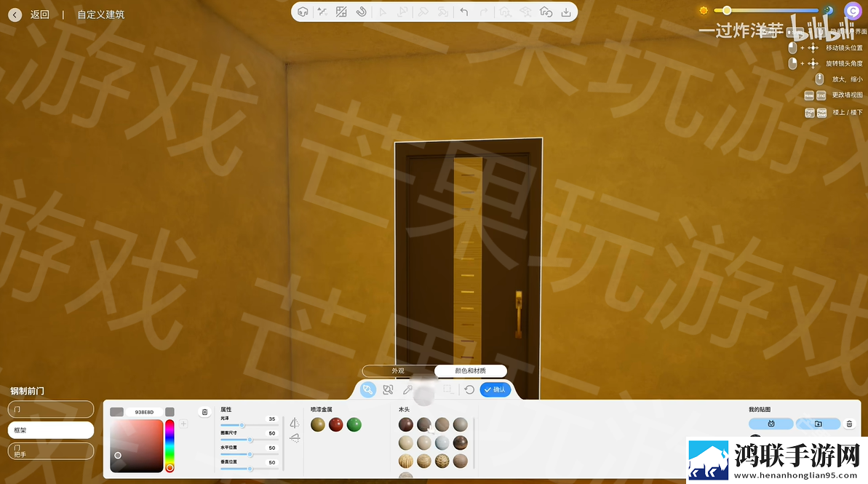
Task: Select the 门把手 part button
Action: pos(51,451)
